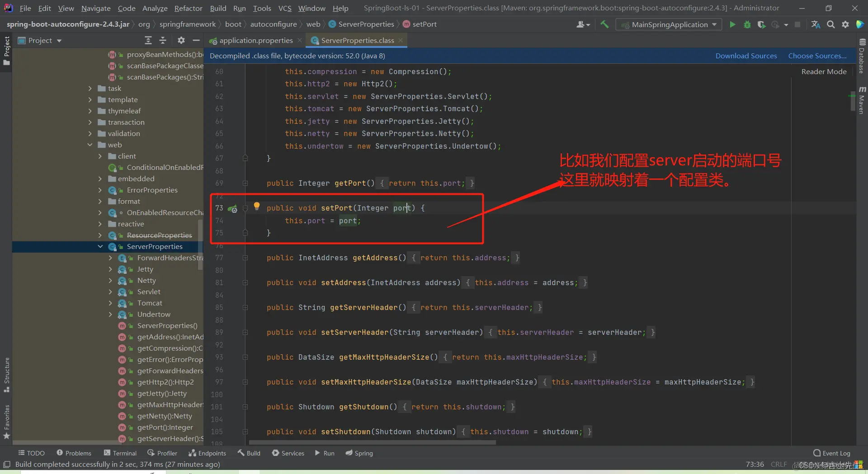Expand the embedded folder
Image resolution: width=868 pixels, height=474 pixels.
[x=100, y=179]
